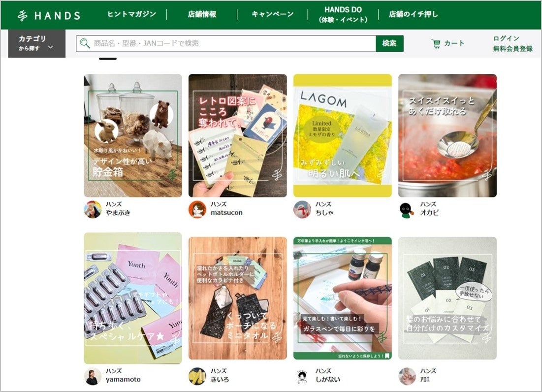Open やまぶき's profile avatar
The height and width of the screenshot is (392, 542).
click(x=93, y=209)
